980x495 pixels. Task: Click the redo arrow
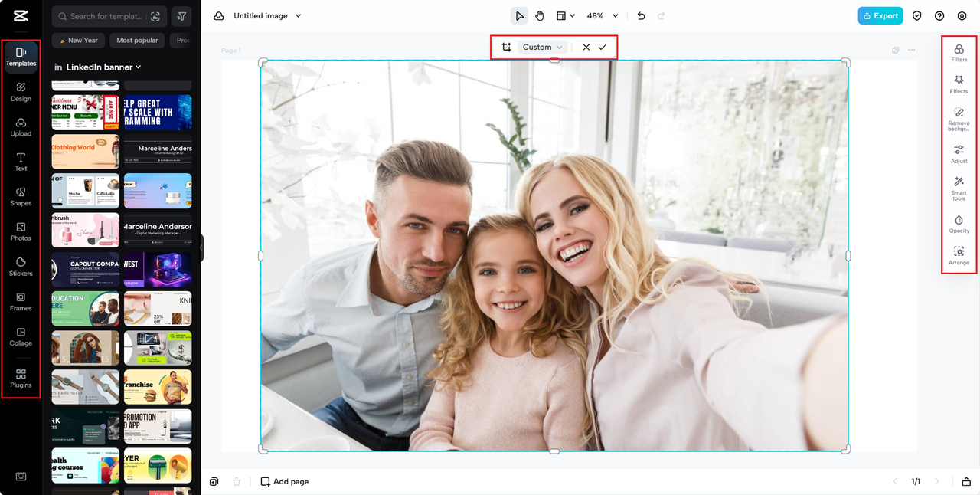click(x=661, y=16)
